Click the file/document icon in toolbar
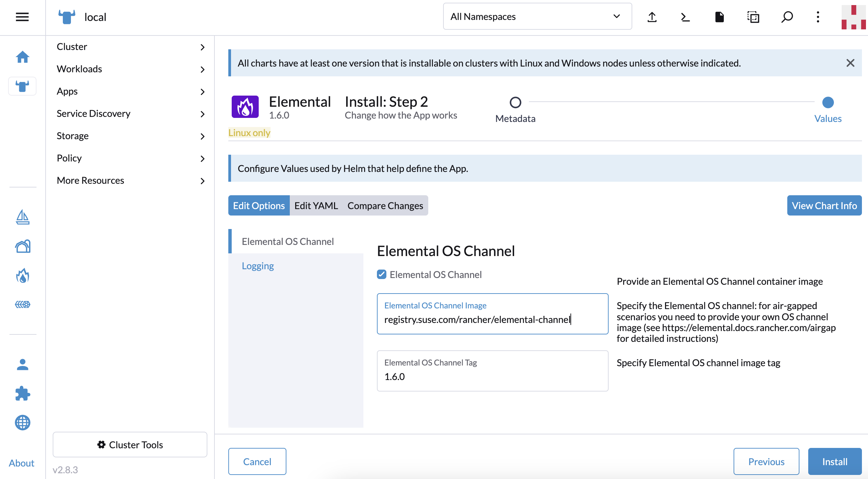 pyautogui.click(x=719, y=17)
